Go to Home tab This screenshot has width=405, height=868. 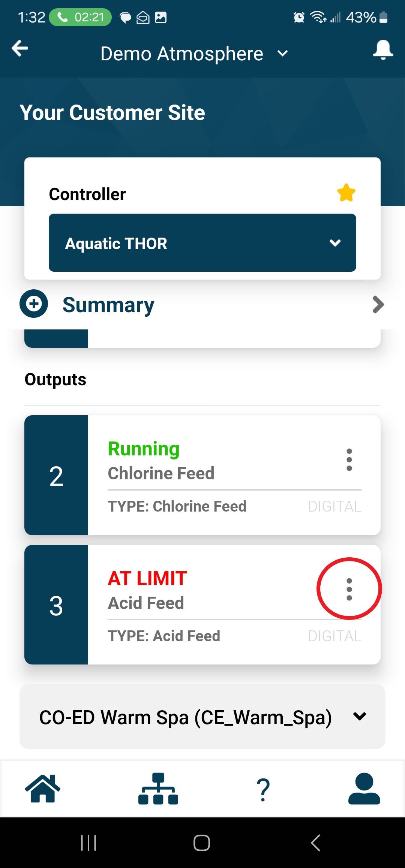click(43, 789)
